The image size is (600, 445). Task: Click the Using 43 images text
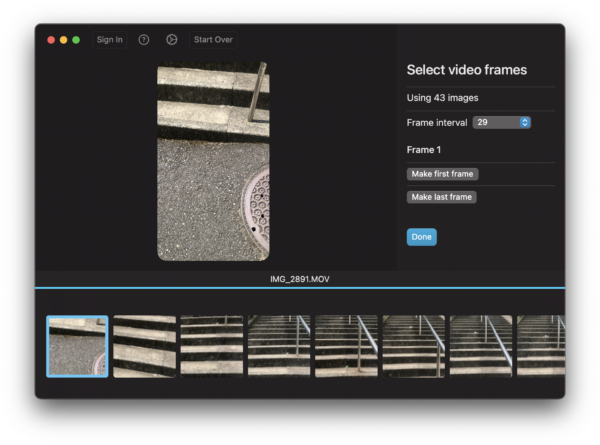click(442, 98)
